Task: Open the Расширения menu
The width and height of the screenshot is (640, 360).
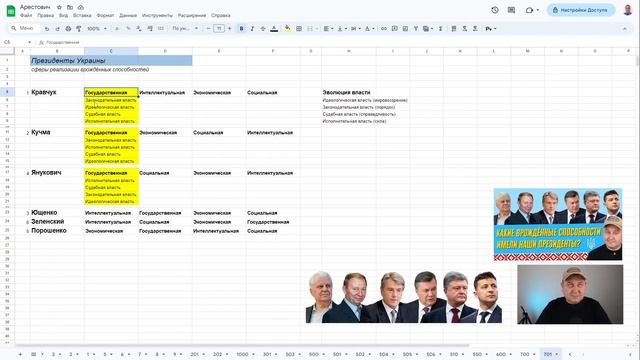Action: tap(192, 16)
